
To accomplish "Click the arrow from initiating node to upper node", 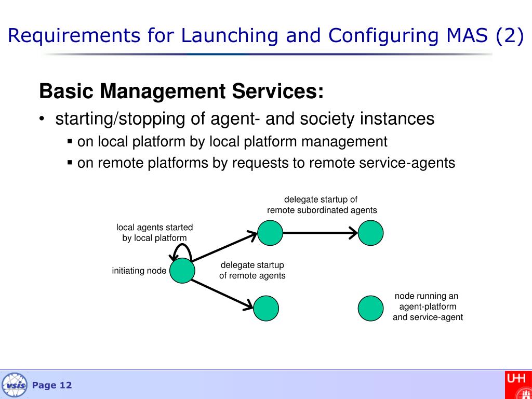I will (224, 246).
